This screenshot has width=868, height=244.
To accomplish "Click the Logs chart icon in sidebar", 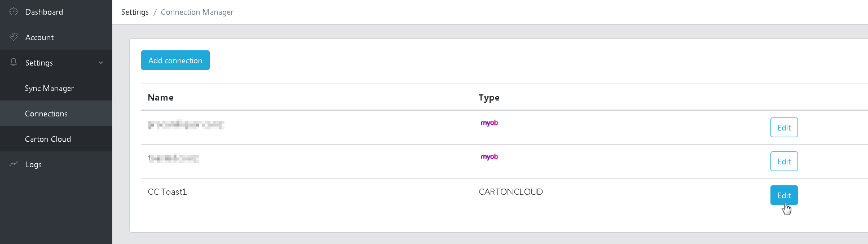I will tap(14, 164).
